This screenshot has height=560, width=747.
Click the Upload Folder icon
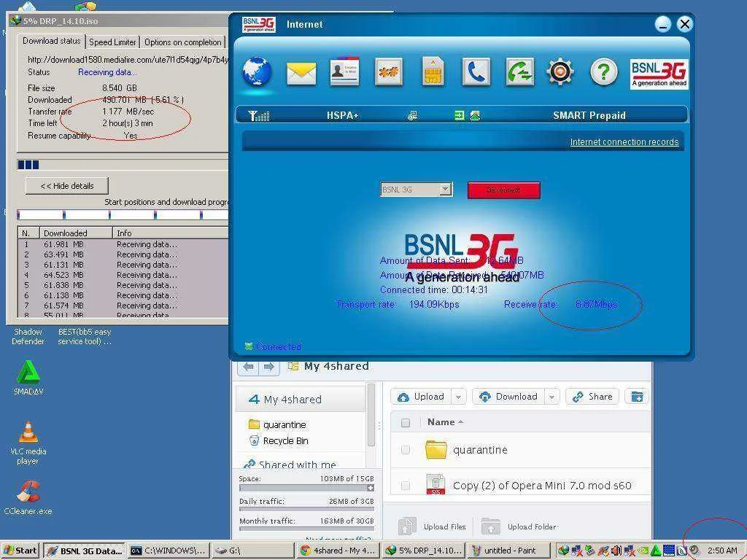click(x=491, y=526)
